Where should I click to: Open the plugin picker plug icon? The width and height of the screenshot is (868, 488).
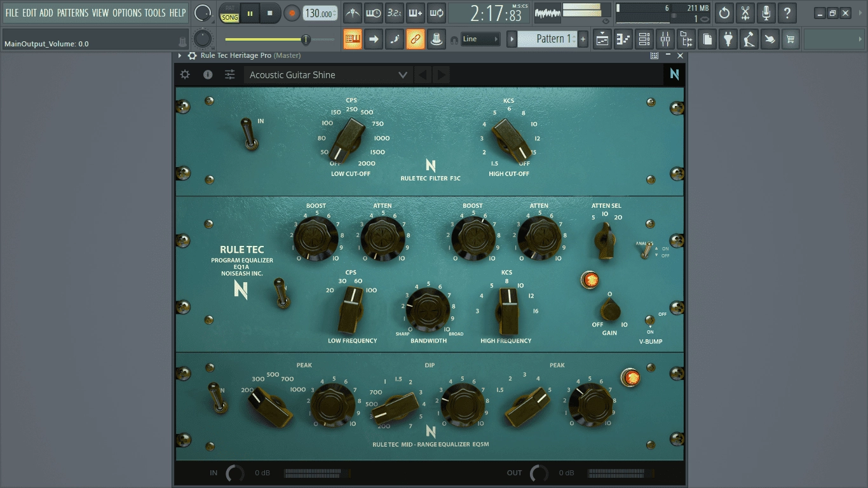[728, 39]
